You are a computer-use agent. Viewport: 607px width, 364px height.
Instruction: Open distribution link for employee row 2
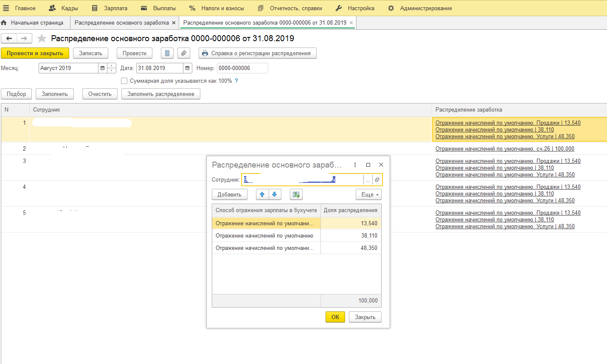505,148
